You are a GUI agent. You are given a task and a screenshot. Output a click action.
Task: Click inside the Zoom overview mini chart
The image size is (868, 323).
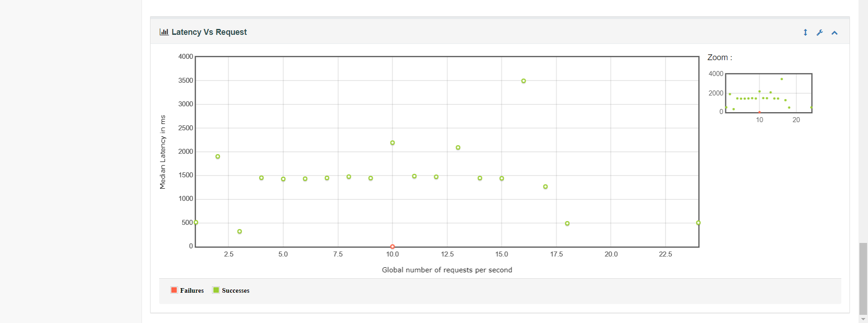click(x=769, y=93)
